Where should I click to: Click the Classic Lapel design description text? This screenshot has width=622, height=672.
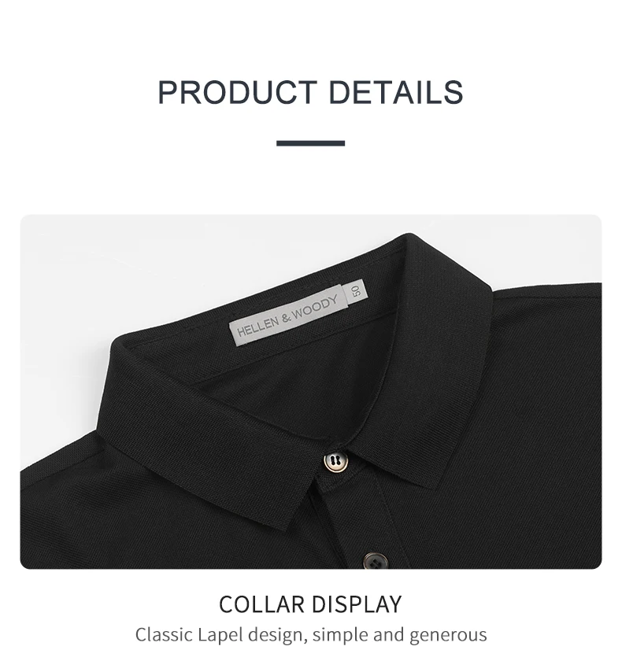311,635
